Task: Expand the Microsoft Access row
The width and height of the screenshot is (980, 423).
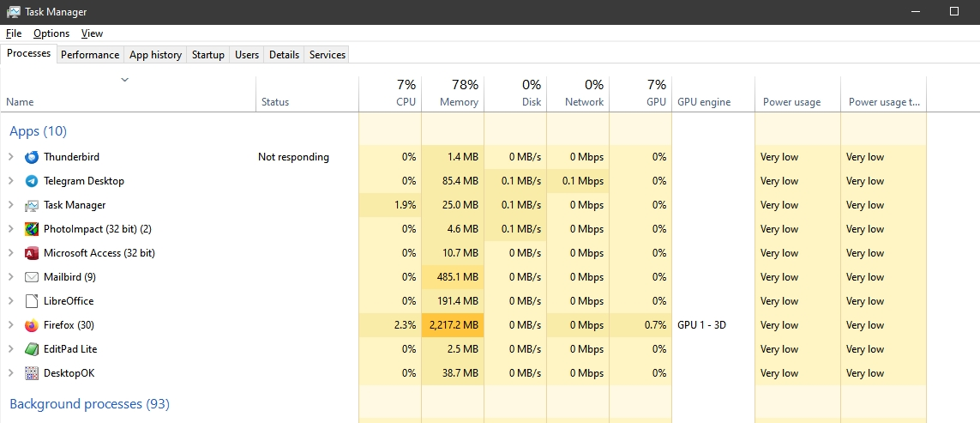Action: click(10, 253)
